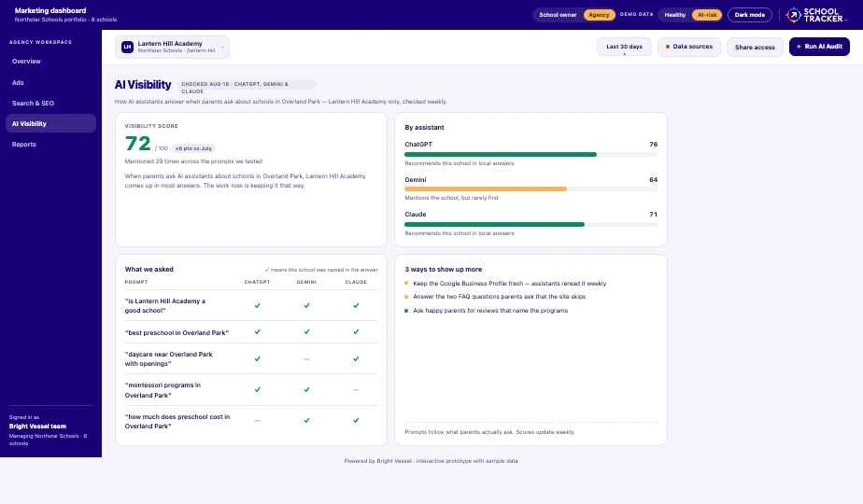Click the visibility score value 72
This screenshot has width=863, height=504.
137,144
